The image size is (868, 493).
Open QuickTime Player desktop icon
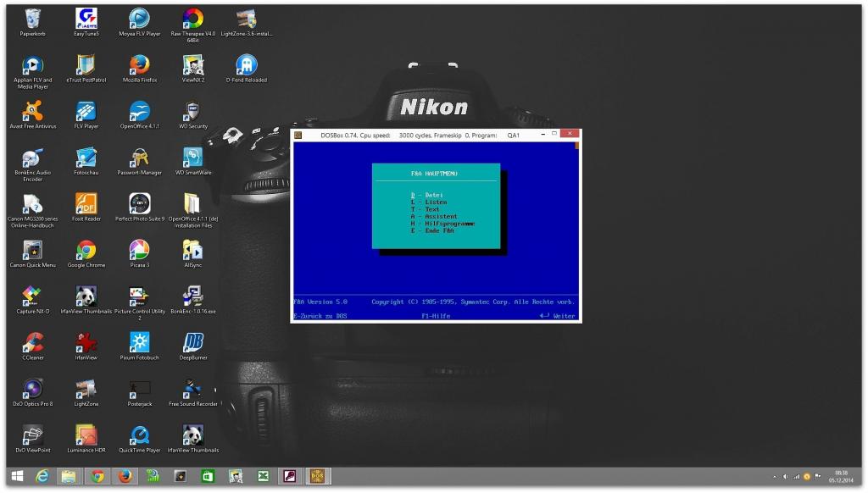140,438
